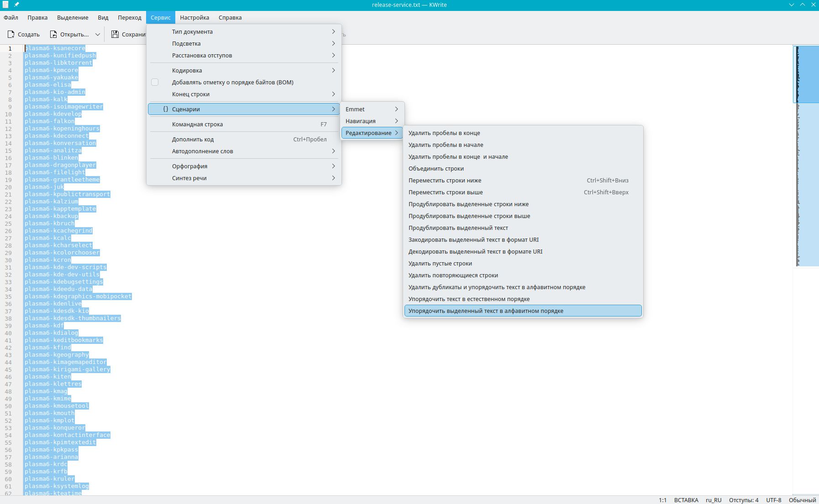Click the text line plasma6-ksanecore
The height and width of the screenshot is (504, 819).
pyautogui.click(x=55, y=48)
